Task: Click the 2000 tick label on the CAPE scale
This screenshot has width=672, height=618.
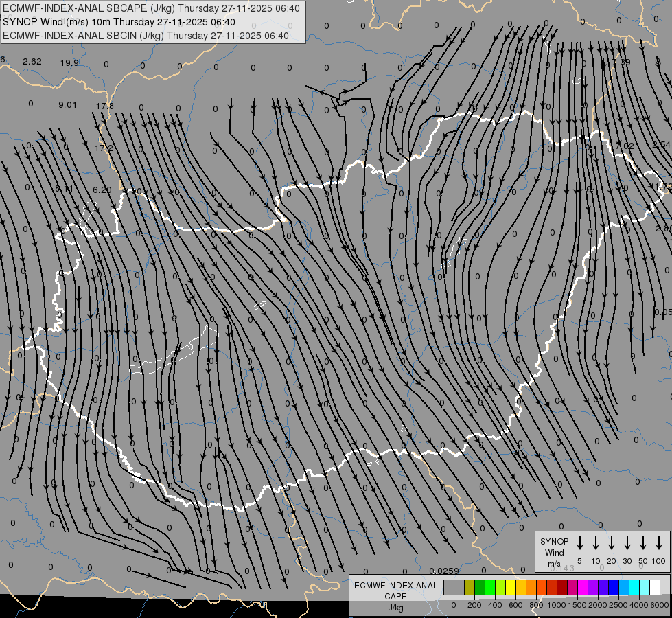Action: point(598,605)
